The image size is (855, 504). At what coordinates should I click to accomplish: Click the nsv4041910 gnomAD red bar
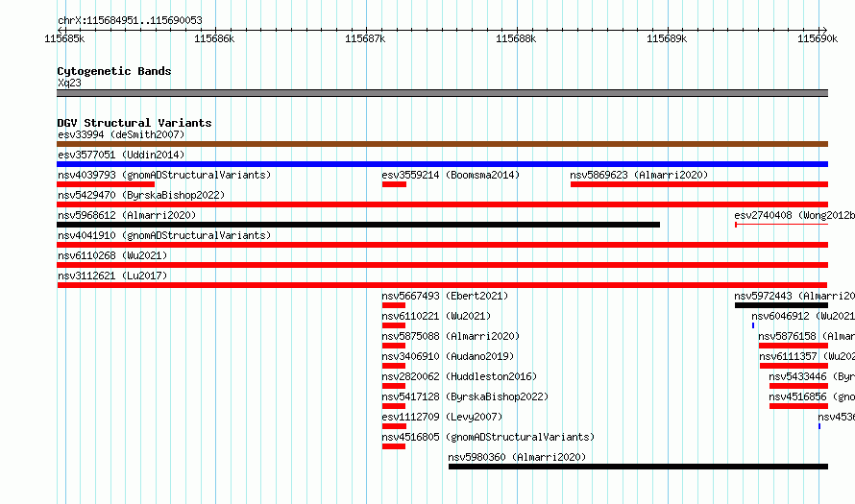[x=442, y=245]
